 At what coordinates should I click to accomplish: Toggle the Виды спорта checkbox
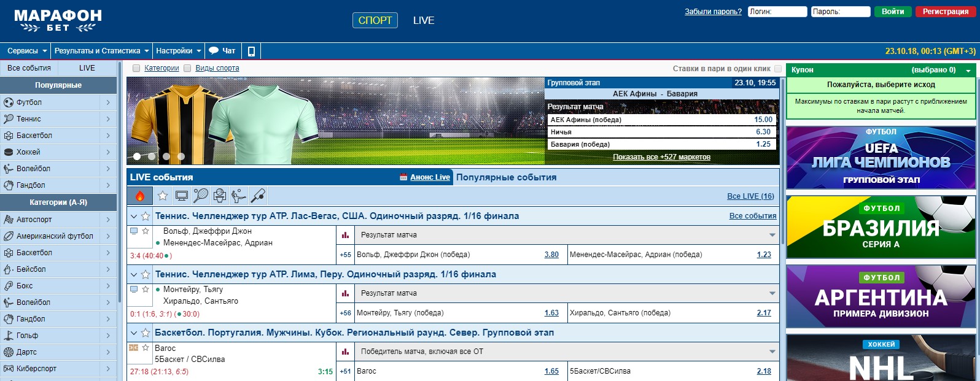pos(187,69)
